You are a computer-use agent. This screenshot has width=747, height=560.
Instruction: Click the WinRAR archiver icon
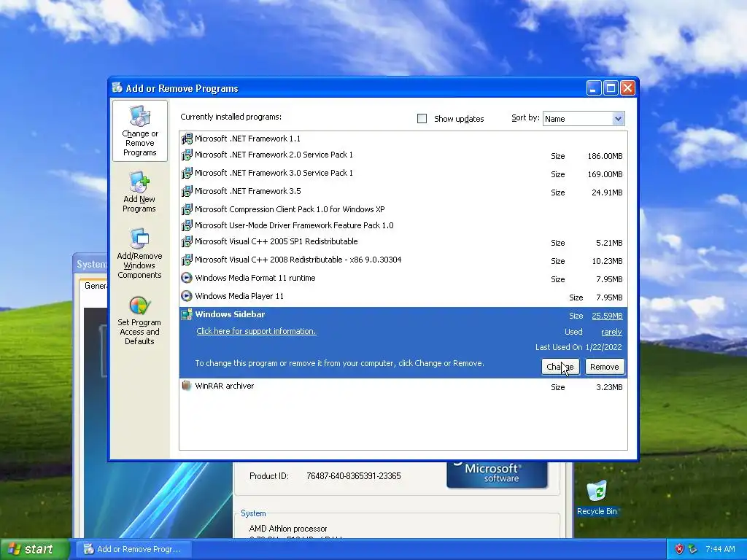pyautogui.click(x=187, y=386)
